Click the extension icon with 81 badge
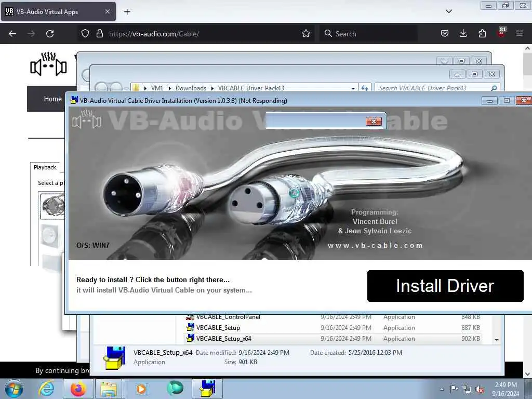This screenshot has width=532, height=399. point(501,33)
